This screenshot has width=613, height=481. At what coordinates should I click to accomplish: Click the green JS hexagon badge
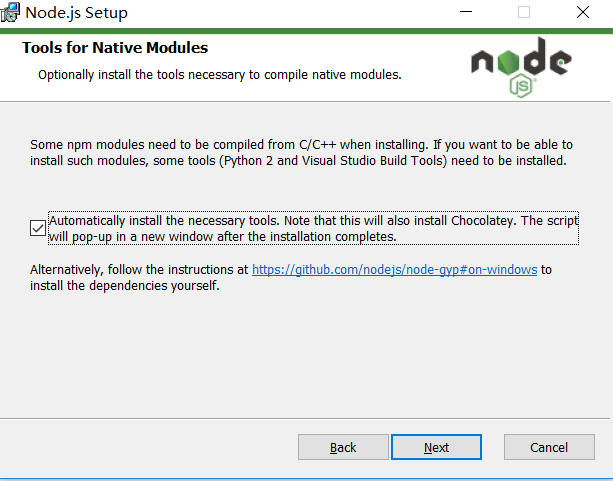(x=521, y=86)
